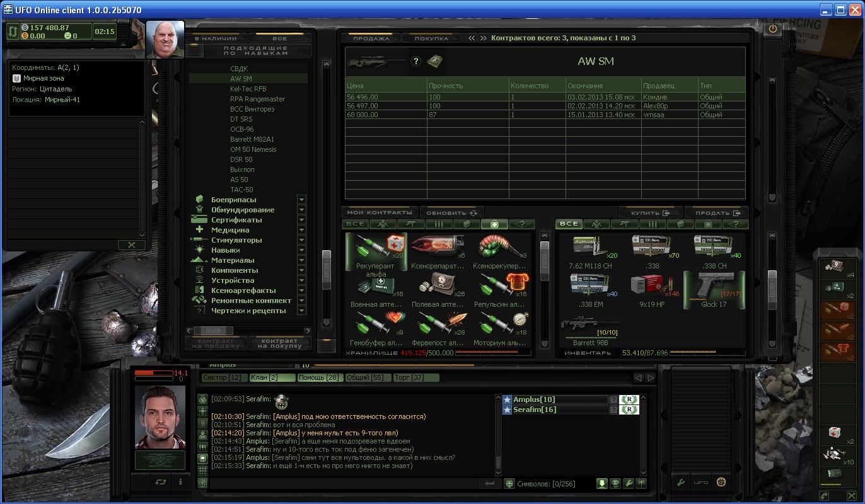Click the fat bald man avatar portrait

tap(165, 39)
